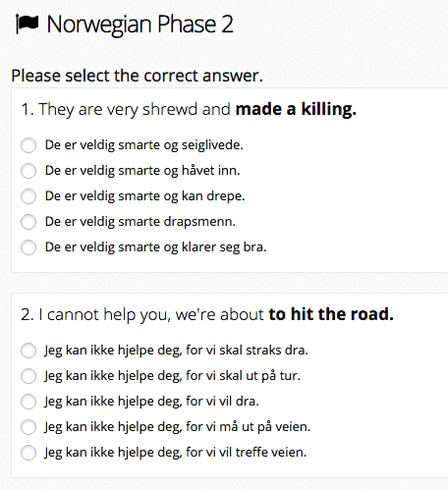Click the 'Norwegian Phase 2' heading

pos(140,25)
